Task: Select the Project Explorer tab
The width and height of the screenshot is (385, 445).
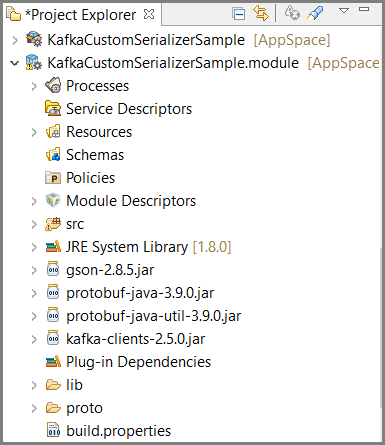Action: tap(81, 14)
